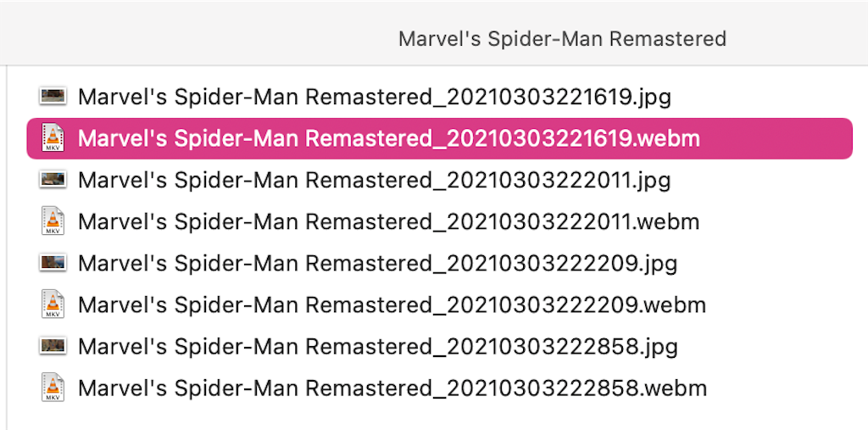Image resolution: width=868 pixels, height=430 pixels.
Task: Click the Marvel's Spider-Man Remastered window title
Action: point(562,39)
